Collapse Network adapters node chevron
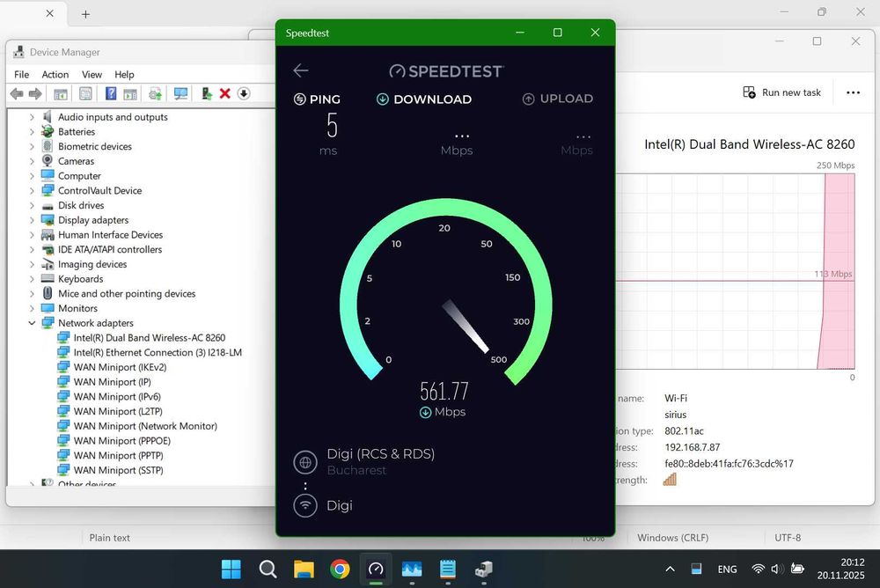880x588 pixels. [x=32, y=323]
